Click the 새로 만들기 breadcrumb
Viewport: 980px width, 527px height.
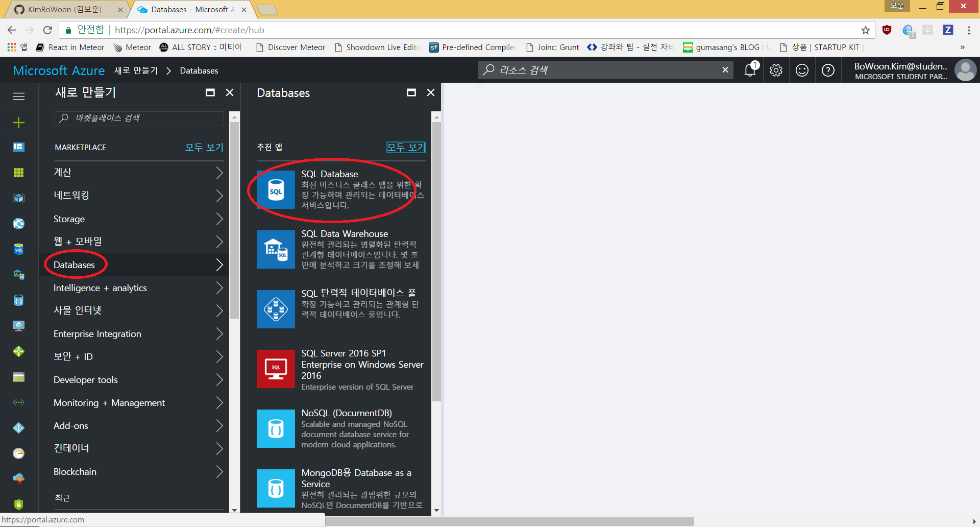pos(136,70)
